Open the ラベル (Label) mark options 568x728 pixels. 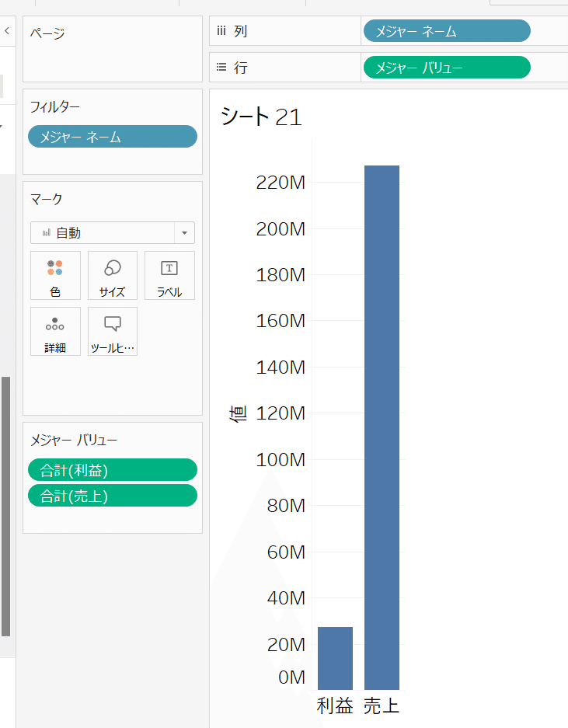tap(169, 275)
